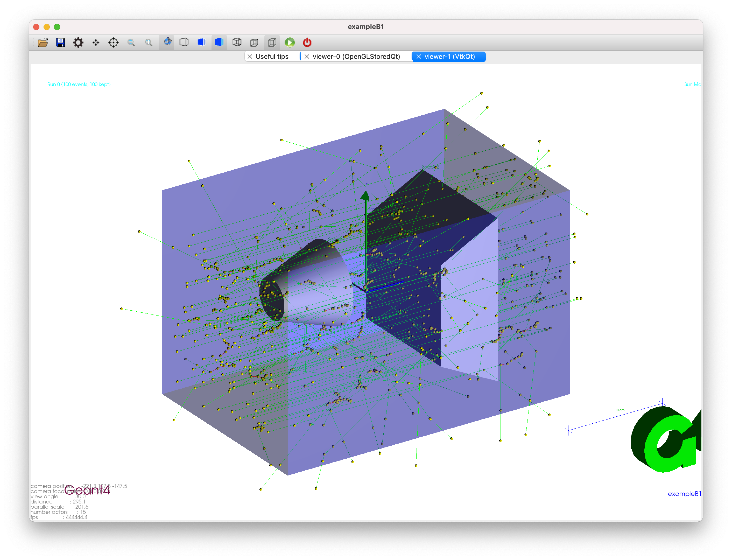Click the cyan 'Sun Ma' date text
Screen dimensions: 732x560
[693, 84]
